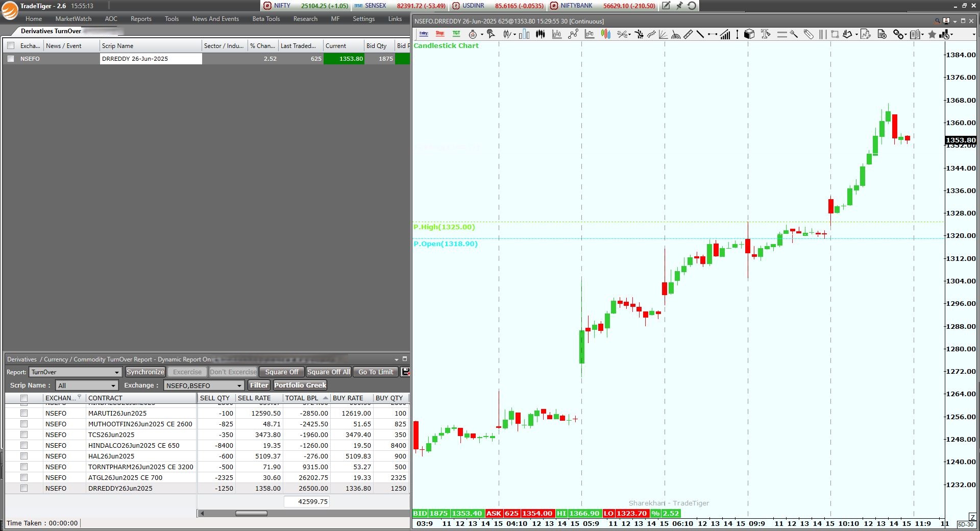Click the delete document icon in chart toolbar
Screen dimensions: 980x531
(882, 34)
